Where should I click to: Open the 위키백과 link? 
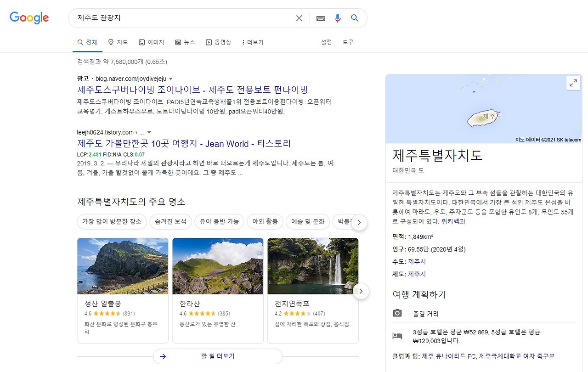click(x=453, y=221)
